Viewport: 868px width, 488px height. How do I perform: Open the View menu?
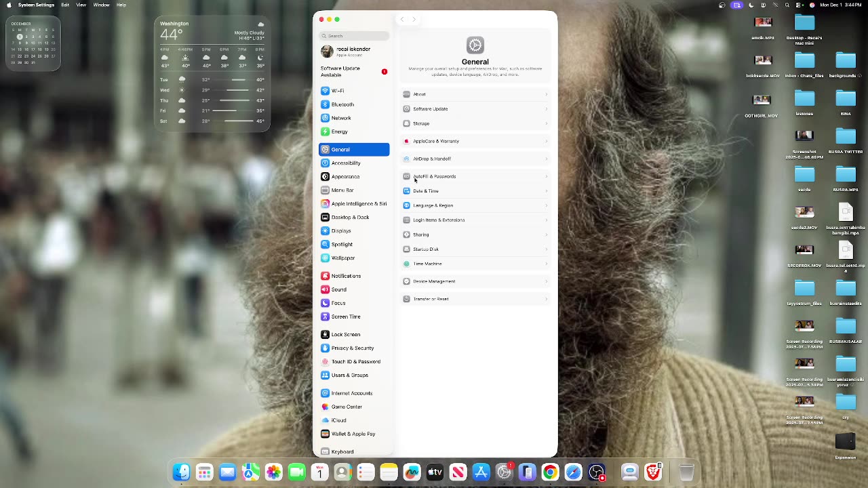(81, 5)
